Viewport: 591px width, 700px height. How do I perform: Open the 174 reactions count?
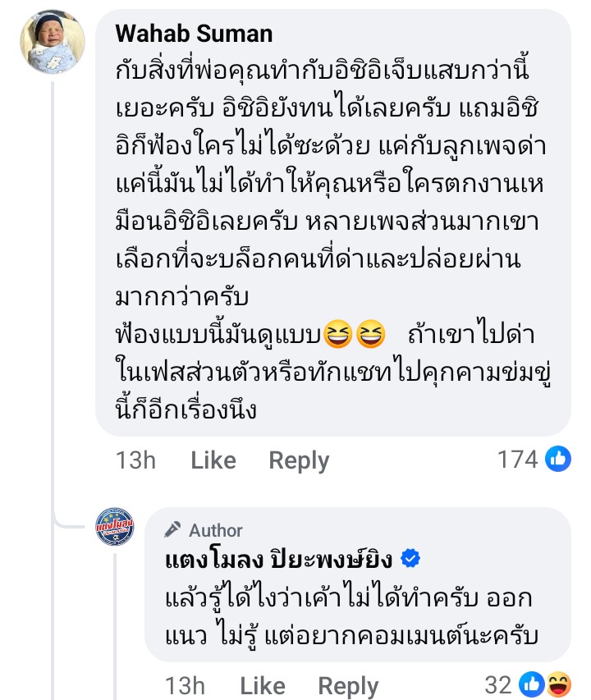click(517, 460)
